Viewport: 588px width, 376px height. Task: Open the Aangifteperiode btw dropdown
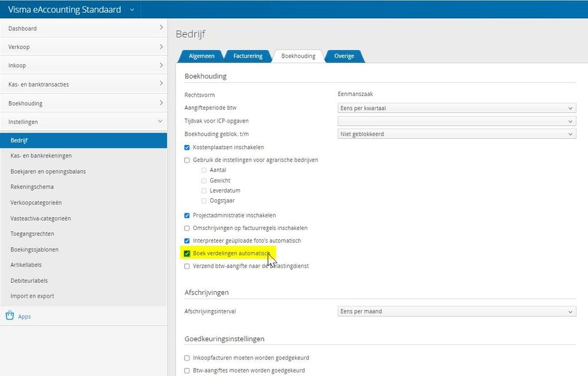[x=457, y=108]
